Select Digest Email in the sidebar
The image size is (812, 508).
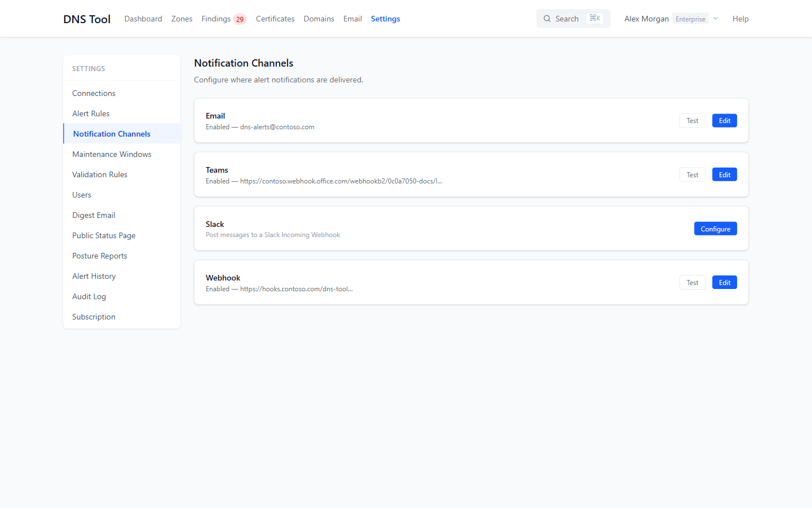point(122,215)
